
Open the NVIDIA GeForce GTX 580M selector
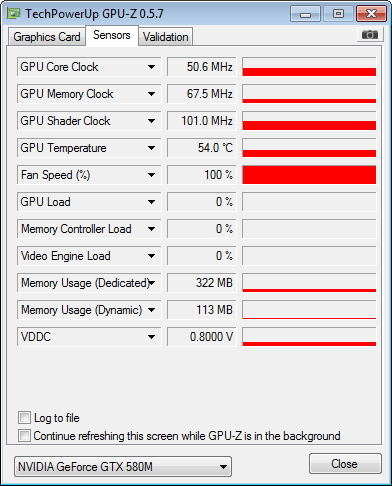point(123,467)
